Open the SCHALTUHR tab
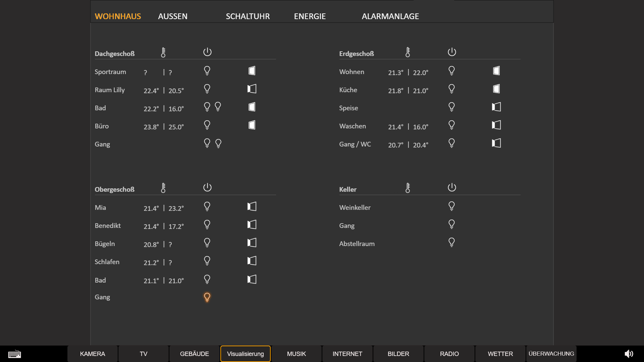This screenshot has height=362, width=644. pyautogui.click(x=248, y=16)
